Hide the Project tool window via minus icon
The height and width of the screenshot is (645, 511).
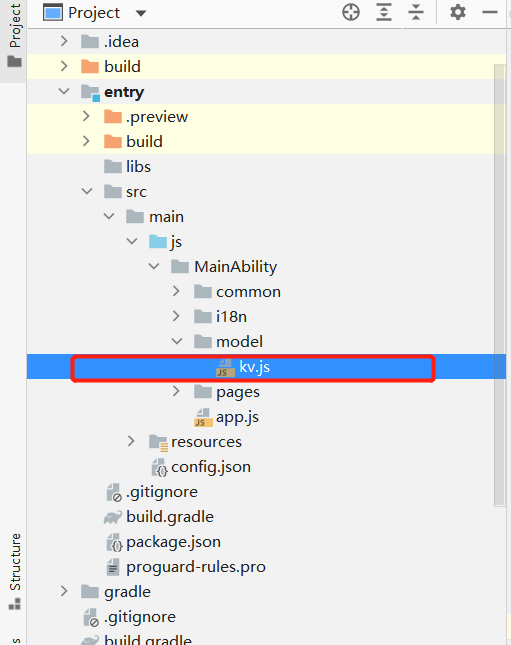click(490, 12)
